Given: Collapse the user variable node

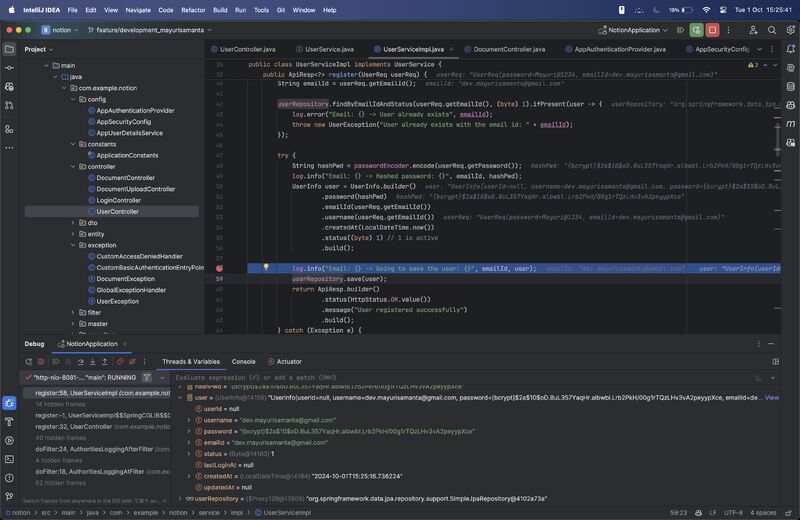Looking at the screenshot, I should tap(180, 398).
